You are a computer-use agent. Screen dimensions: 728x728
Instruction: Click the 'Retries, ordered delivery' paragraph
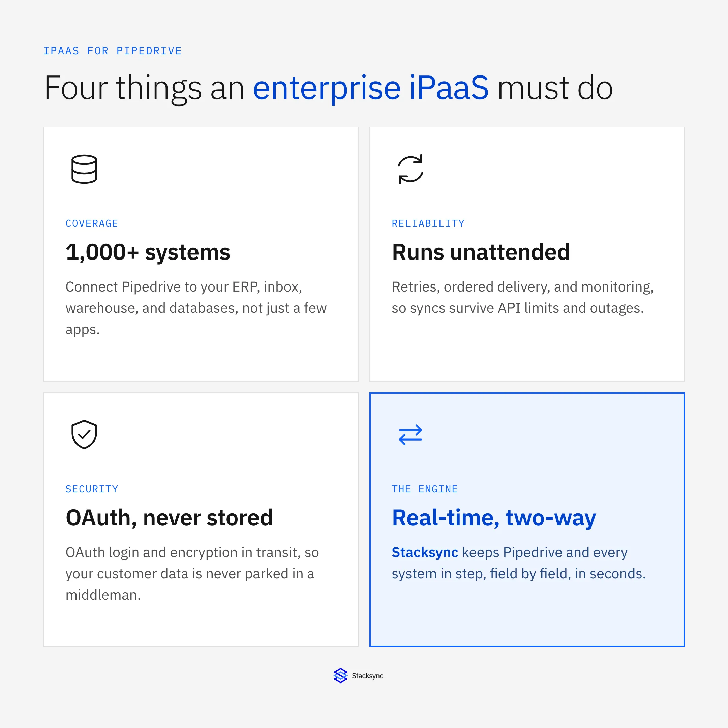coord(523,298)
